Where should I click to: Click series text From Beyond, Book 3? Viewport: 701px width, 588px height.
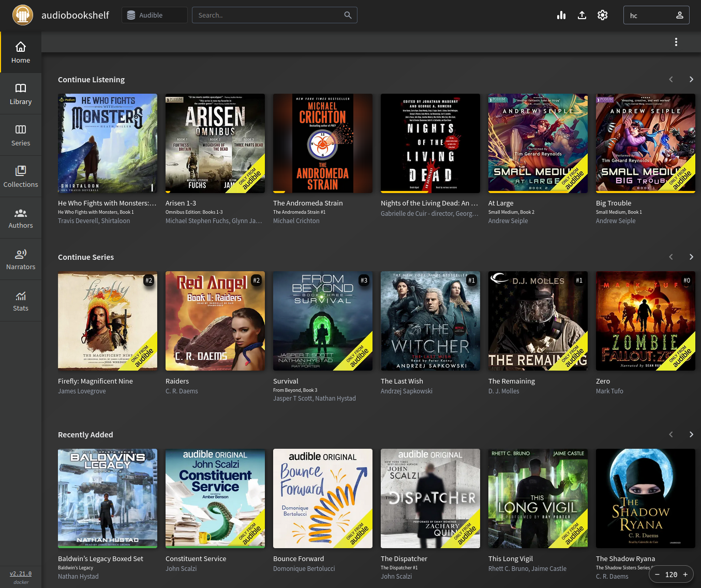pyautogui.click(x=295, y=390)
